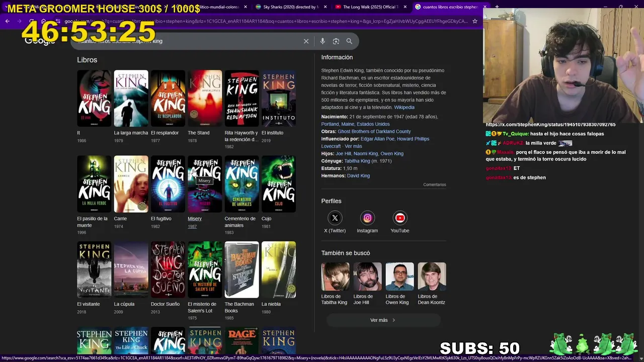Close the cuantos libros escribio stephen tab
The width and height of the screenshot is (644, 362).
click(x=485, y=7)
